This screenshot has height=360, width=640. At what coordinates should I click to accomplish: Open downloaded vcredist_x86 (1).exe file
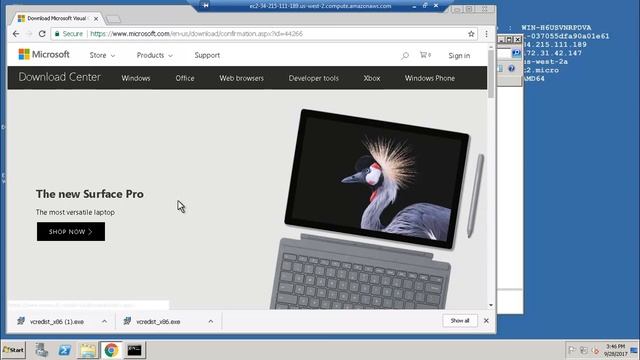click(56, 322)
